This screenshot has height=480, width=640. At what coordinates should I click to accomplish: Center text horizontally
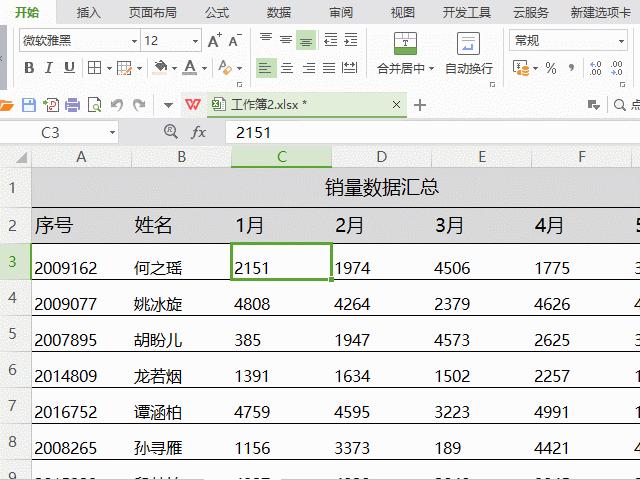click(287, 68)
